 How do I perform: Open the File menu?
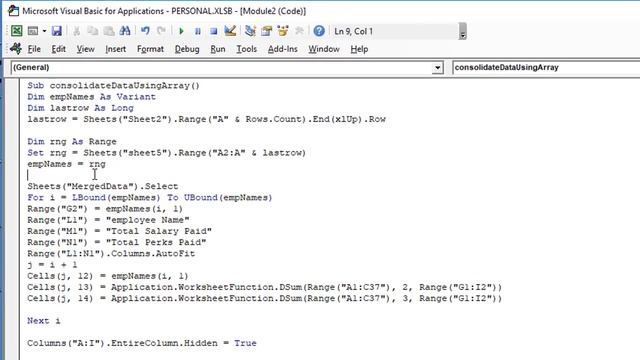coord(34,49)
